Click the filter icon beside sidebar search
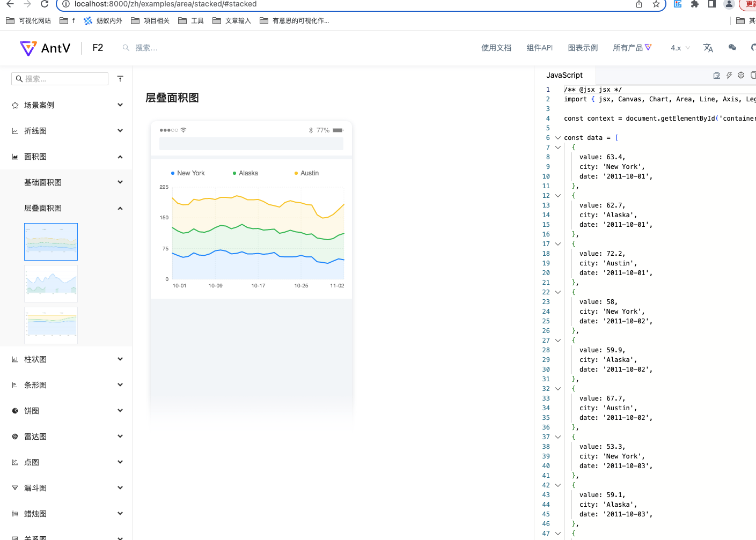Image resolution: width=756 pixels, height=540 pixels. [x=120, y=78]
